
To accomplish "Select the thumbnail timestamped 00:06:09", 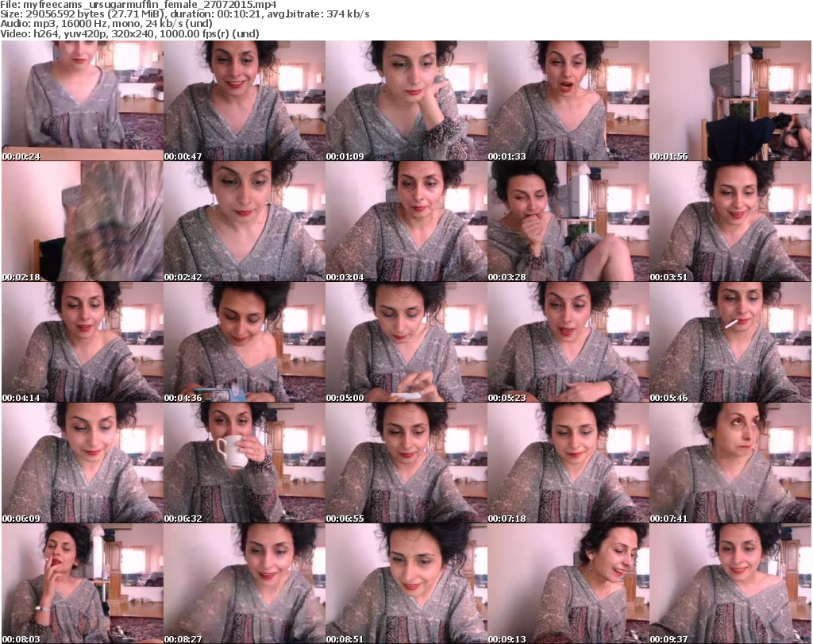I will point(83,463).
